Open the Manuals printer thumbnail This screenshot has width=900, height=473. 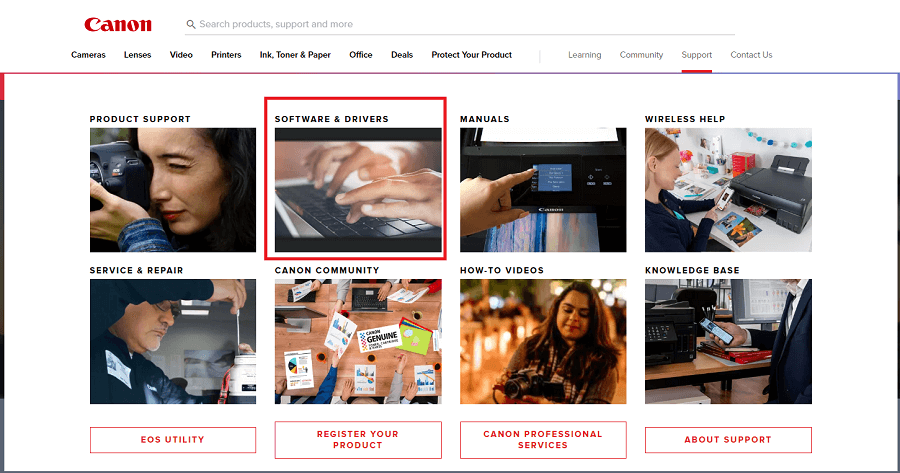[x=543, y=189]
